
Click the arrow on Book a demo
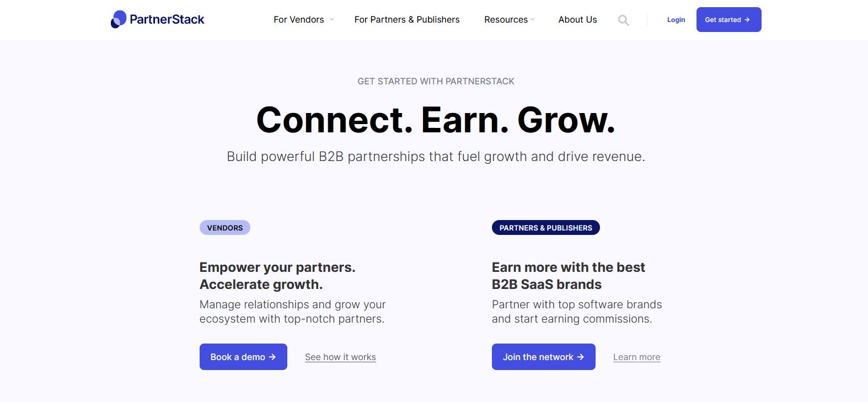[272, 357]
